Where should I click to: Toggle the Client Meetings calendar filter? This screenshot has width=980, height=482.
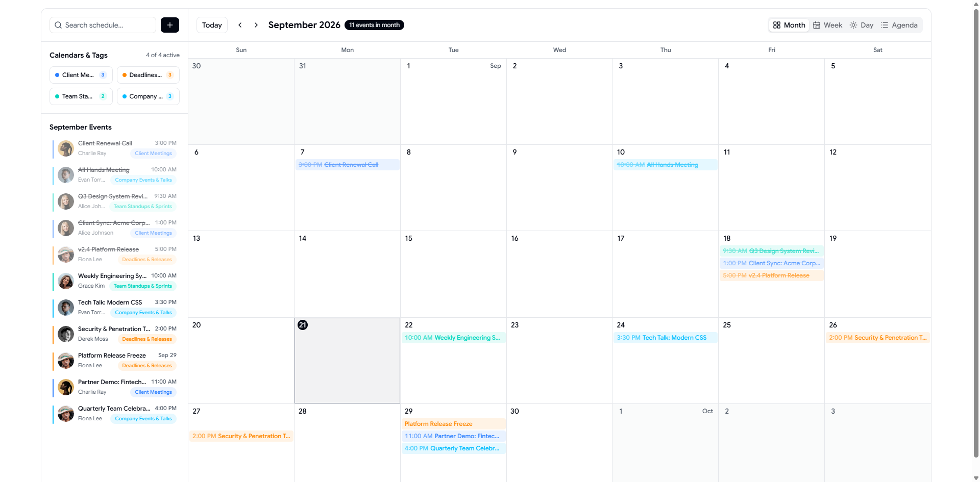pyautogui.click(x=81, y=75)
